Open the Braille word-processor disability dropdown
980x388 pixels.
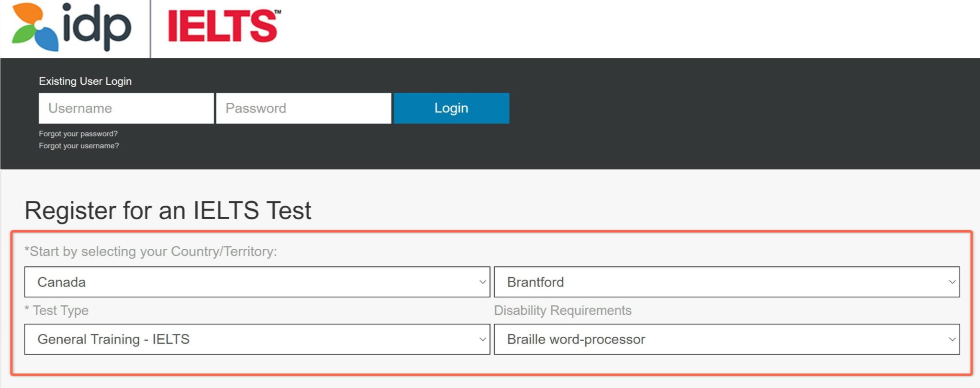click(x=726, y=339)
